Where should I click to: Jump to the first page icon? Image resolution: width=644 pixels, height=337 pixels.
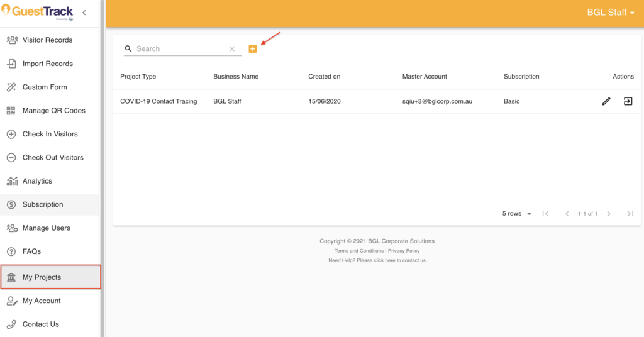click(x=545, y=214)
